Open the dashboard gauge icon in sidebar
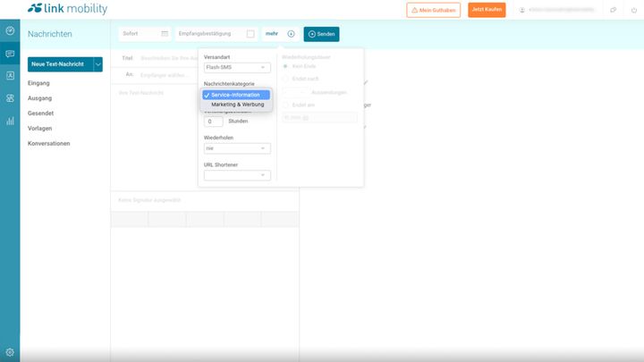The height and width of the screenshot is (362, 644). 10,30
